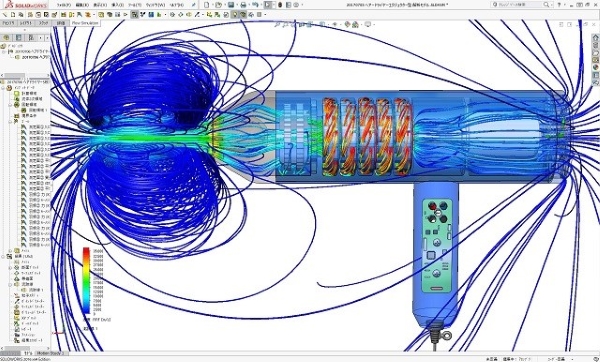
Task: Click the search commands input field
Action: pos(518,5)
